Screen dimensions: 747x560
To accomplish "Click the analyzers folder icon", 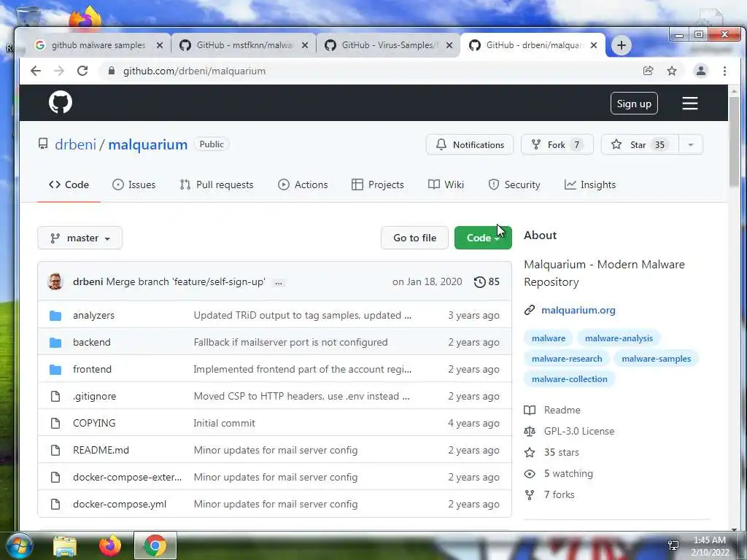I will pyautogui.click(x=55, y=315).
